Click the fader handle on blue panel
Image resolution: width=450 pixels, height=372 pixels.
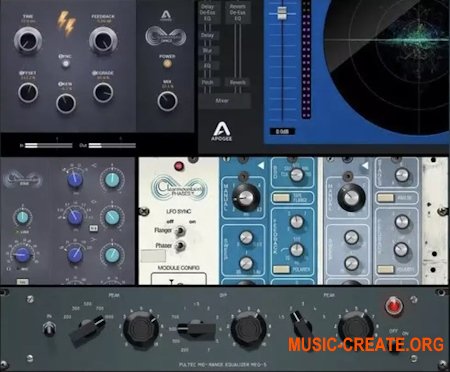282,13
